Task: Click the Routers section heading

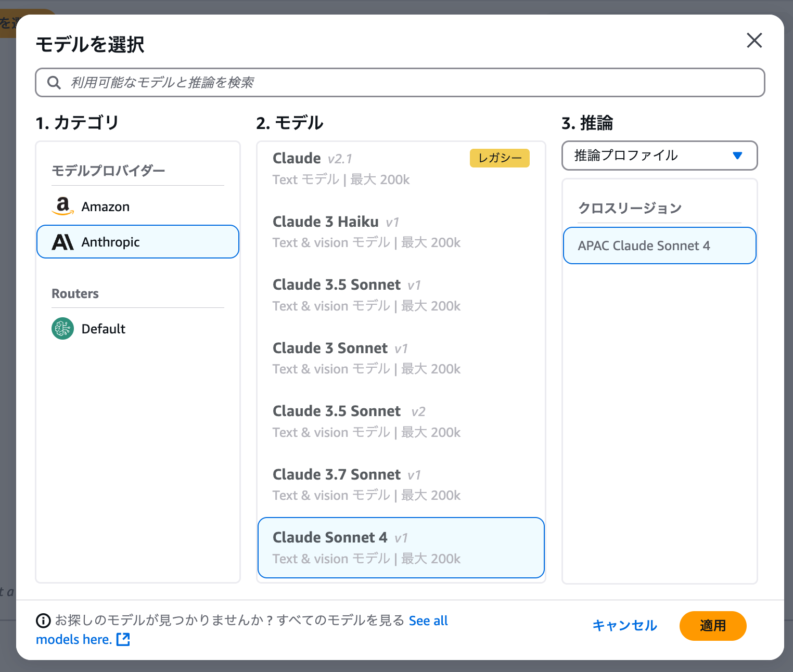Action: (x=75, y=293)
